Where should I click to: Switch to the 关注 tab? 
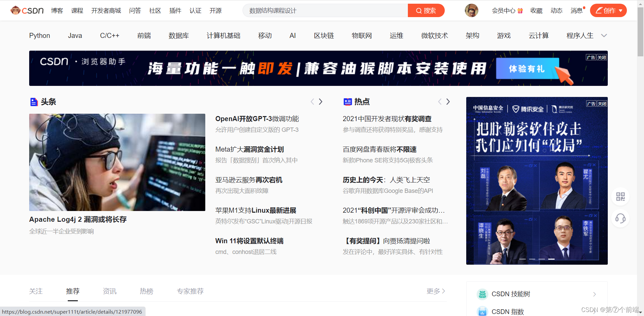[36, 291]
